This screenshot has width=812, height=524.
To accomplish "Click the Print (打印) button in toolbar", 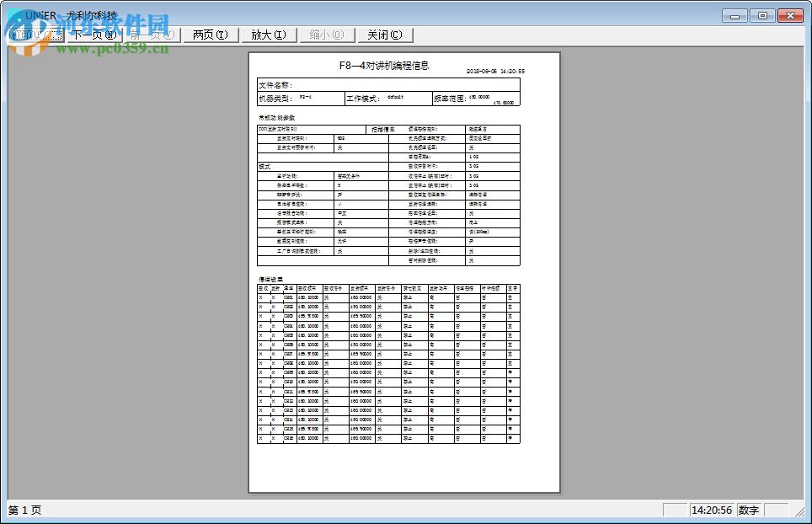I will [36, 35].
